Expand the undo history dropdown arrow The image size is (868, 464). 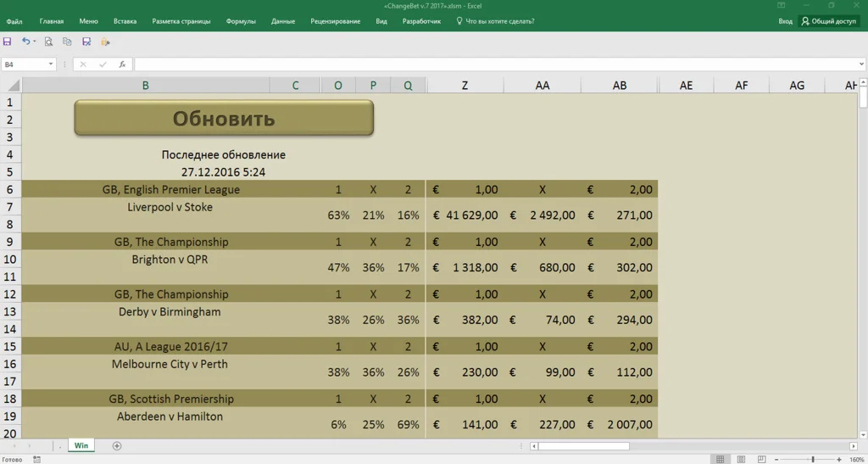click(35, 42)
